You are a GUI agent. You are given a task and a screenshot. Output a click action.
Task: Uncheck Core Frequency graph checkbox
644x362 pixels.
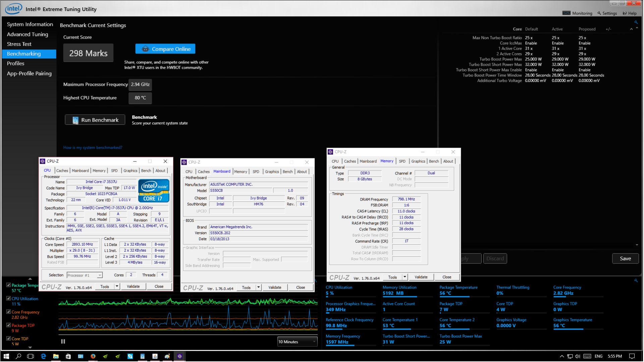point(8,312)
